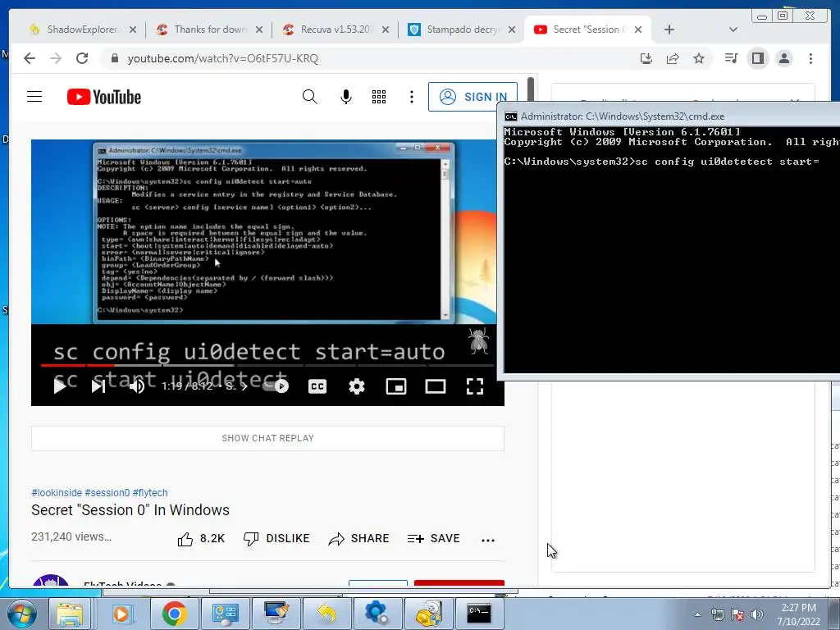Open video player settings gear
The width and height of the screenshot is (840, 630).
click(x=357, y=386)
